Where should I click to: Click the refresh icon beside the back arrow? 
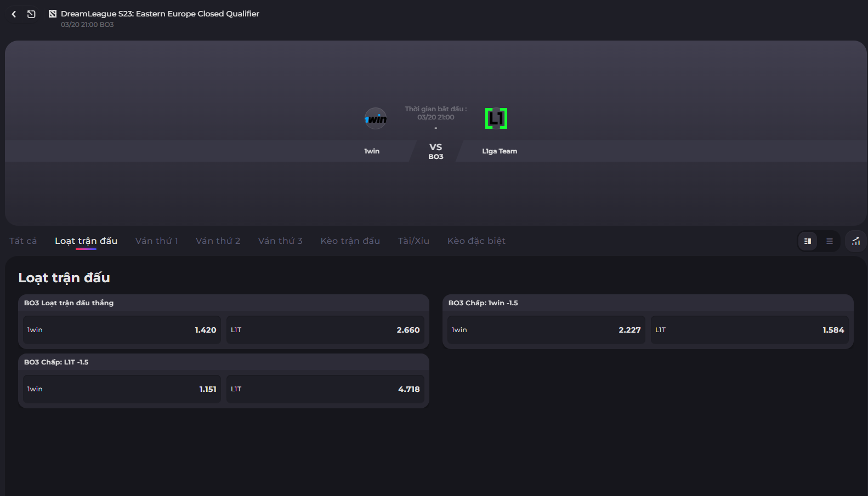click(31, 14)
